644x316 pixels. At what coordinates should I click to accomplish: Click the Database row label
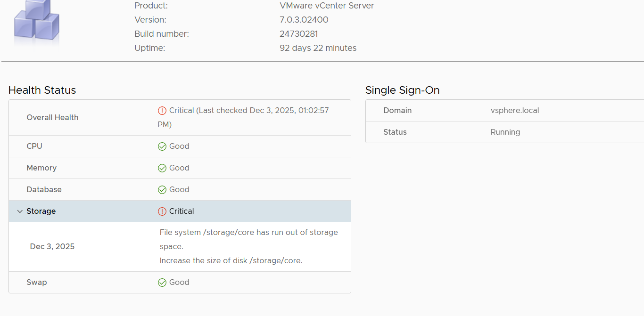[44, 190]
